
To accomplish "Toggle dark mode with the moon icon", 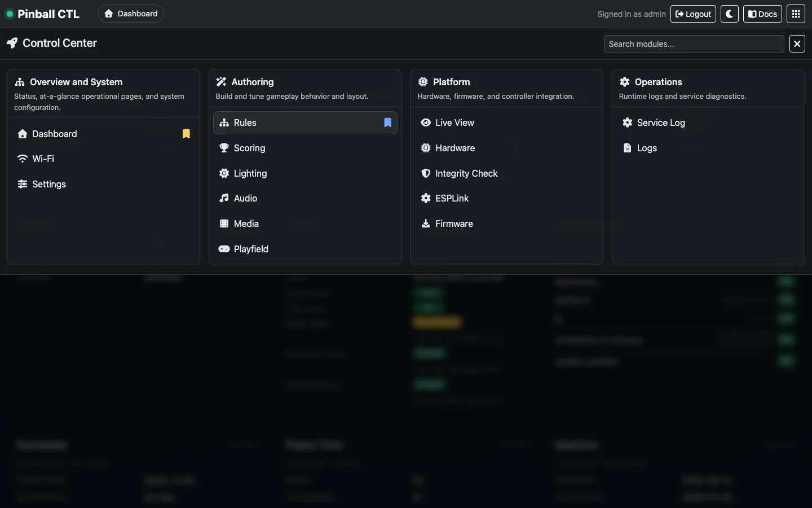I will [x=729, y=14].
